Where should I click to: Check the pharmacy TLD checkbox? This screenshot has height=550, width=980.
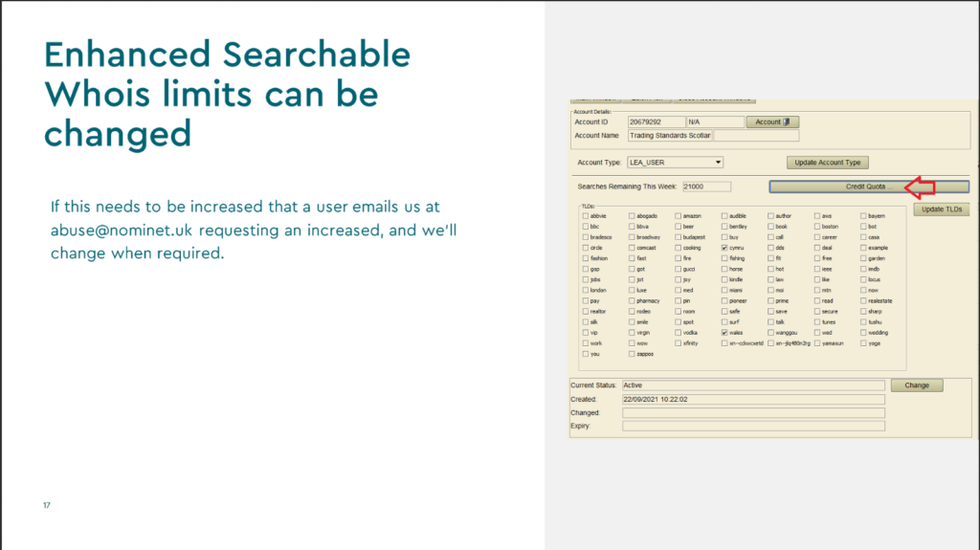coord(632,300)
